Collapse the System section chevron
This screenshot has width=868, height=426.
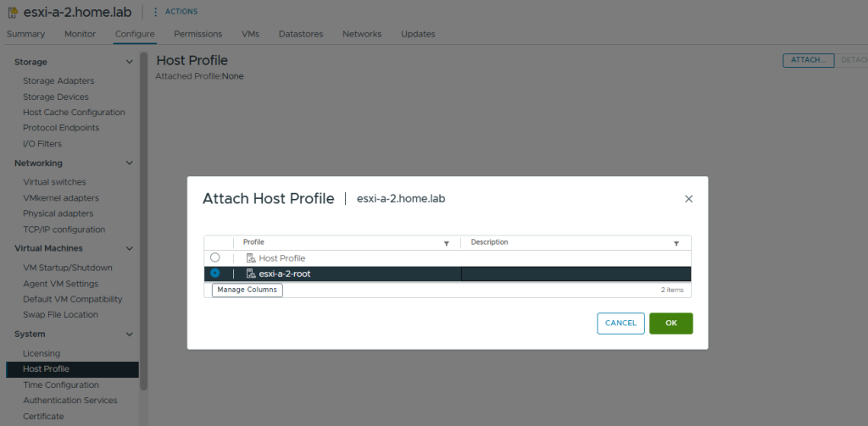pyautogui.click(x=130, y=335)
